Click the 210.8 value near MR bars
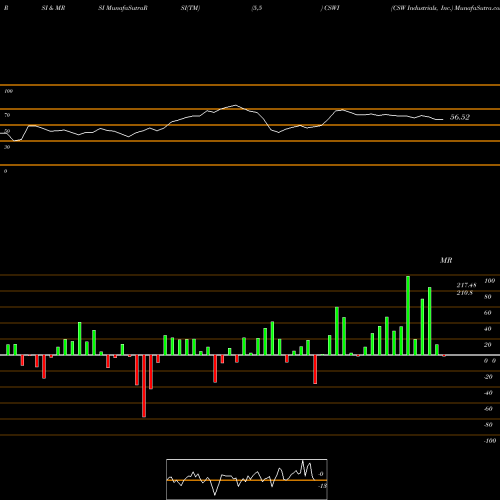Screen dimensions: 500x500 [x=465, y=293]
